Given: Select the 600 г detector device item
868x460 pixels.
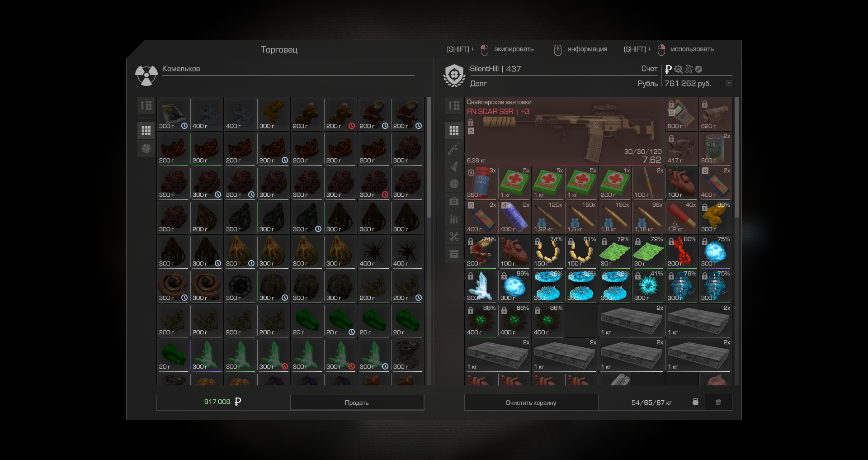Looking at the screenshot, I should [x=681, y=114].
